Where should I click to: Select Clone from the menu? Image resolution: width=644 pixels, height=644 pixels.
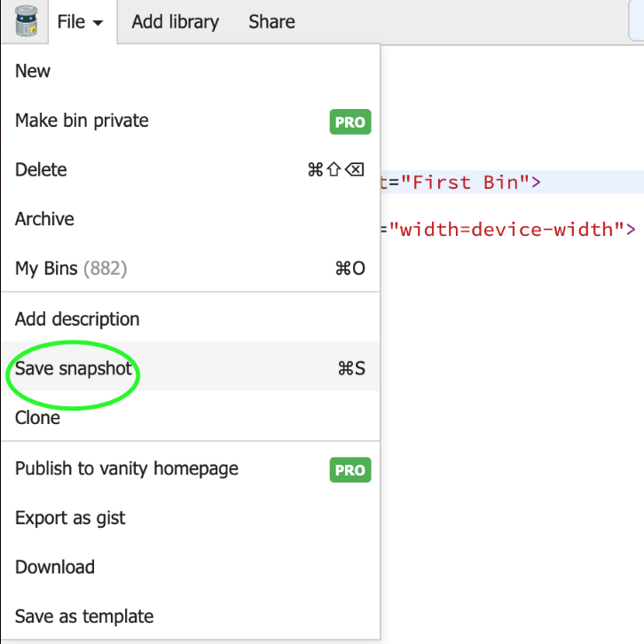pyautogui.click(x=191, y=418)
